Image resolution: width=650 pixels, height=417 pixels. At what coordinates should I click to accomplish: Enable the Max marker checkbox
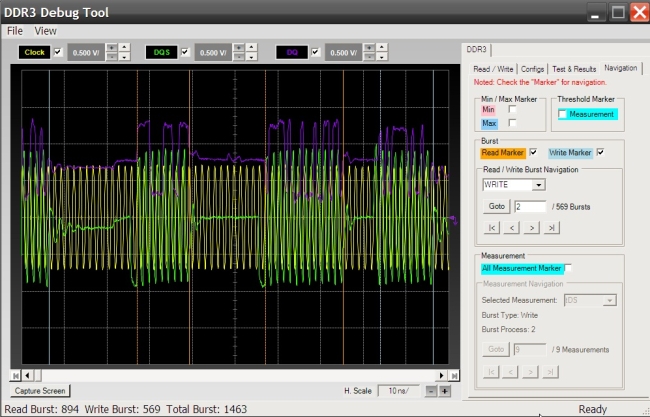pyautogui.click(x=512, y=123)
